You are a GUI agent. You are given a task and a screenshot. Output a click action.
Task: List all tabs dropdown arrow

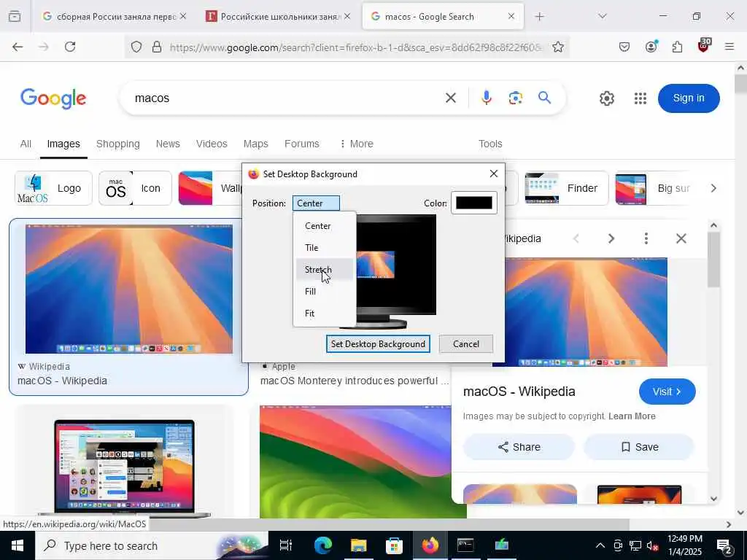(602, 17)
